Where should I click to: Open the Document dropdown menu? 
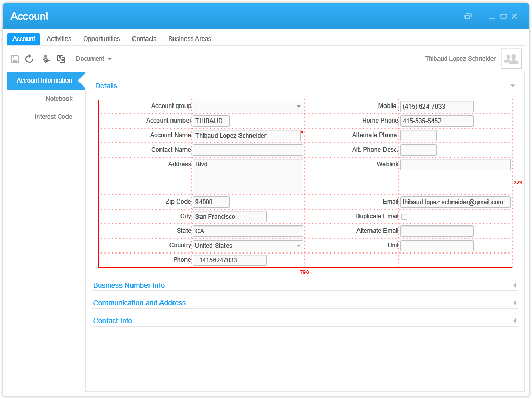[x=94, y=59]
